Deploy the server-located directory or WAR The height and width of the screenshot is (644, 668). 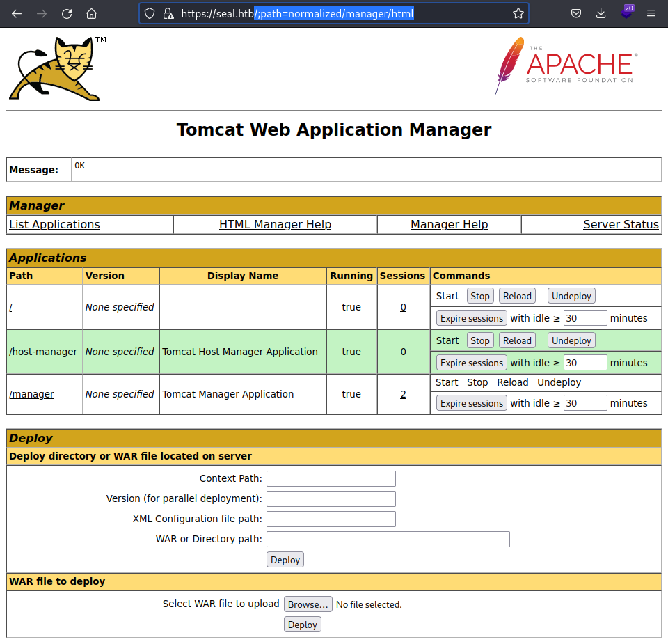coord(285,560)
